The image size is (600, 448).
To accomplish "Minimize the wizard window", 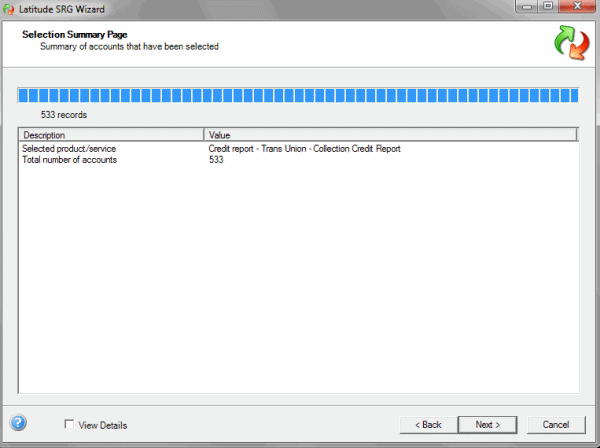I will coord(527,6).
